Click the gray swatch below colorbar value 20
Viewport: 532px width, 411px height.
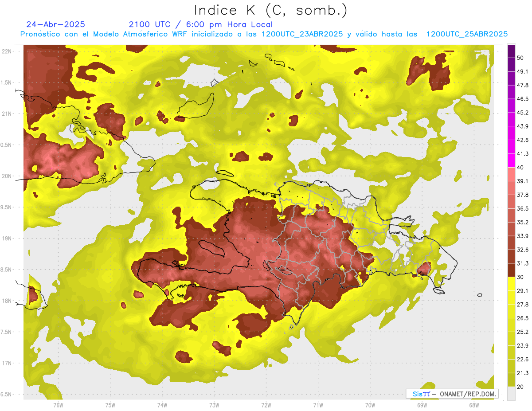pyautogui.click(x=511, y=394)
